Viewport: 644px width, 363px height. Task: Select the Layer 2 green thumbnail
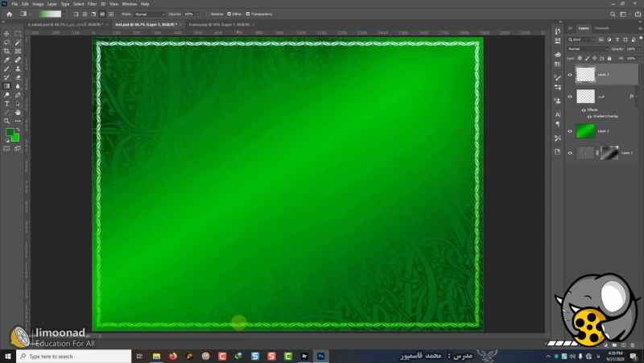tap(585, 130)
